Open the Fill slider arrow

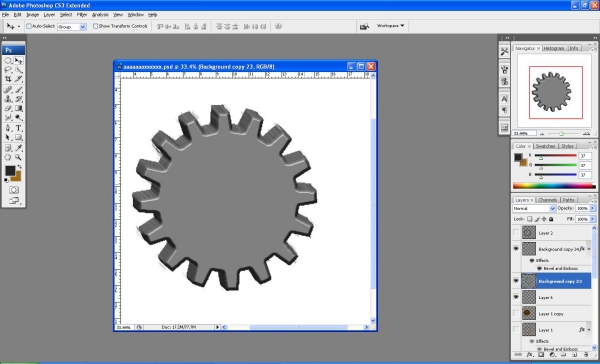coord(593,219)
